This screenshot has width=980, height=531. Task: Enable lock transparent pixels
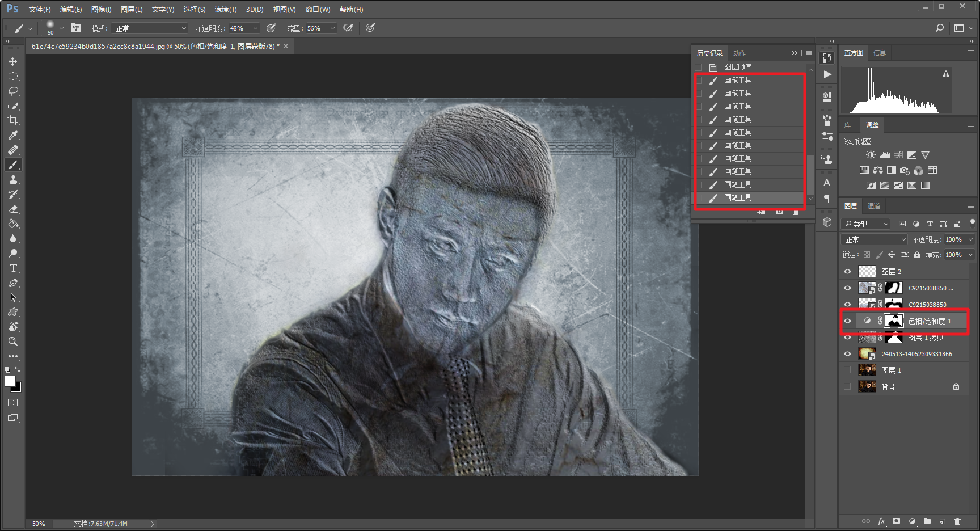click(x=867, y=255)
